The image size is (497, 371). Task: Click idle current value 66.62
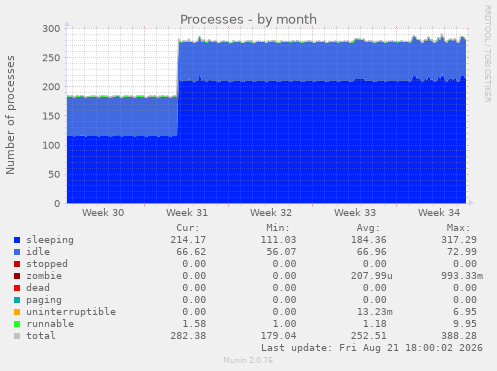click(191, 252)
